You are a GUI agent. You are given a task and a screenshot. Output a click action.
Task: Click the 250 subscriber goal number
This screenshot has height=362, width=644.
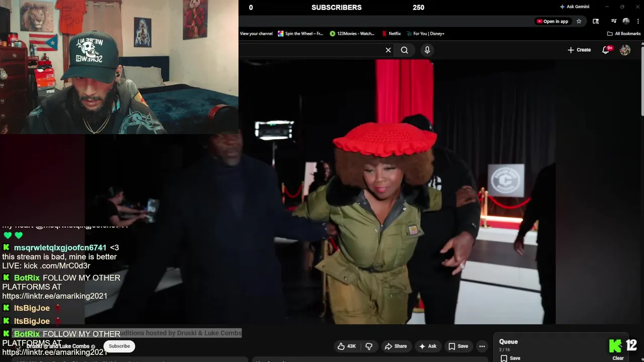click(418, 8)
